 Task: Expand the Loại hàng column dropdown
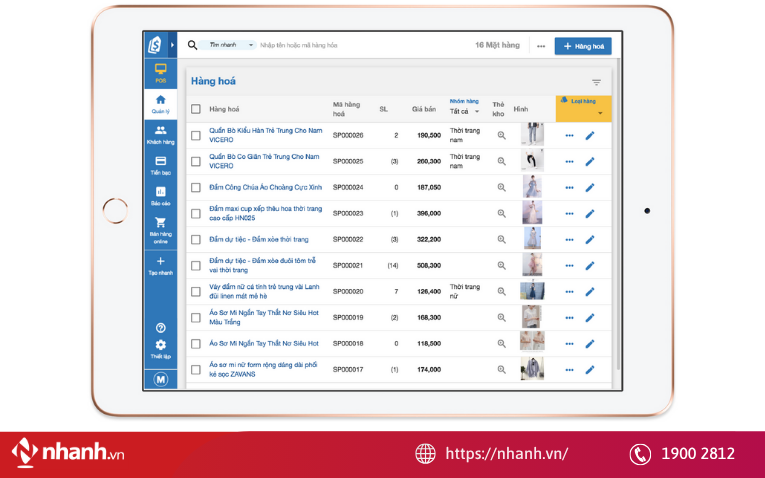(x=600, y=113)
